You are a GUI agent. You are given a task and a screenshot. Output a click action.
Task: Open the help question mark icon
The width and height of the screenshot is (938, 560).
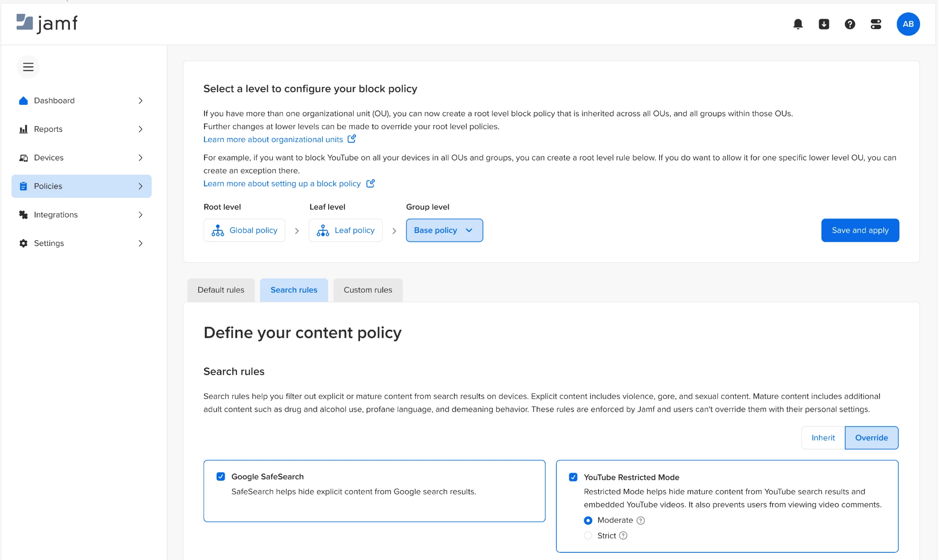[x=850, y=24]
